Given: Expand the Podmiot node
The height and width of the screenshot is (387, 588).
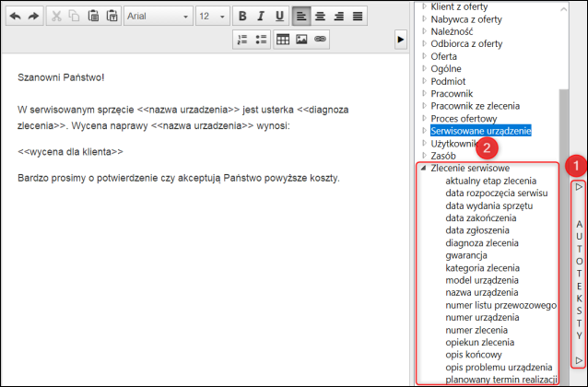Looking at the screenshot, I should pyautogui.click(x=425, y=81).
